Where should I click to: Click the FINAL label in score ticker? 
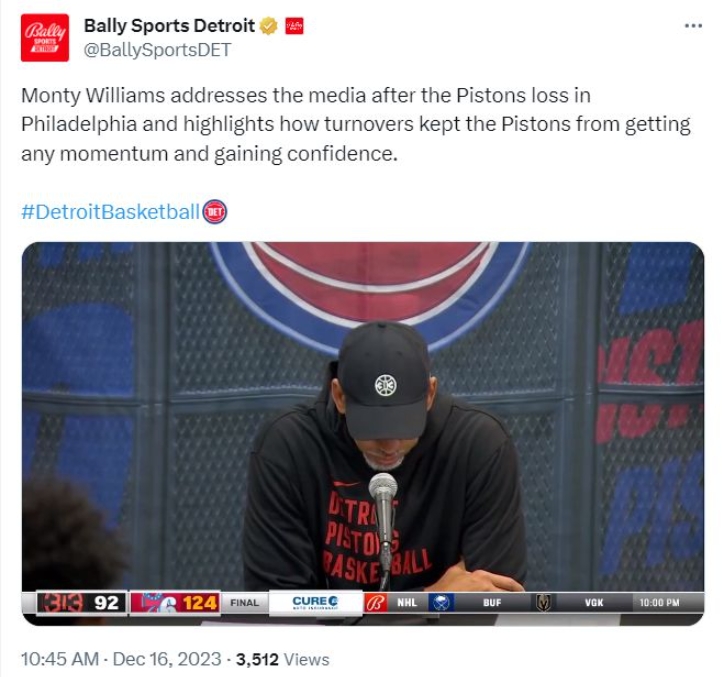(245, 603)
